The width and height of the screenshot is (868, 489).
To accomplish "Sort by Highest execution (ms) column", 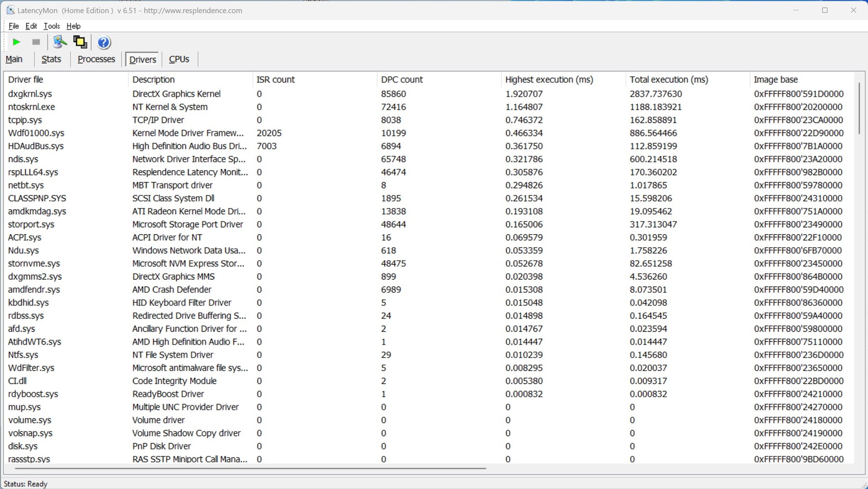I will click(x=549, y=80).
